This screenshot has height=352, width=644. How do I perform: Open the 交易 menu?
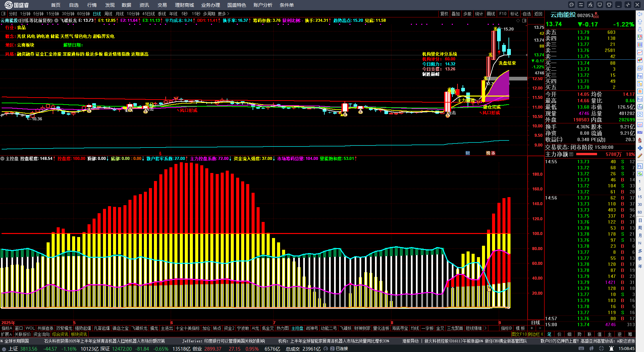[162, 5]
